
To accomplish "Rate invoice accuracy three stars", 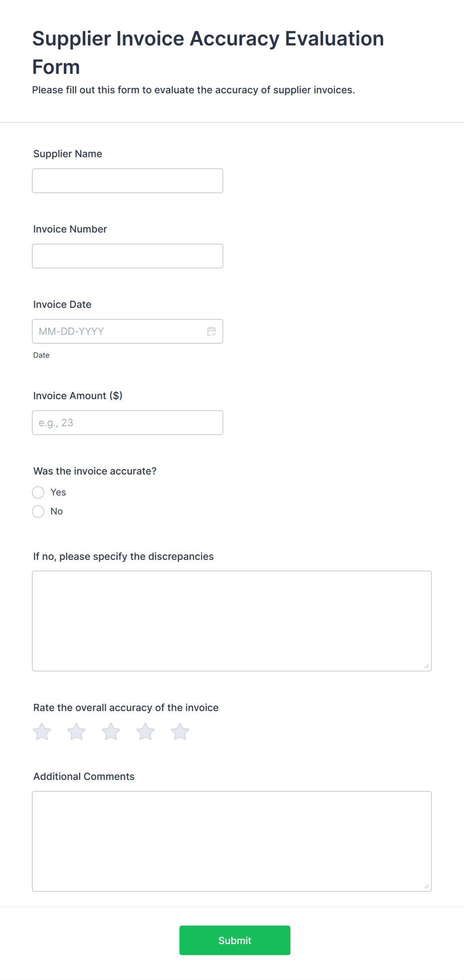I will click(x=111, y=732).
